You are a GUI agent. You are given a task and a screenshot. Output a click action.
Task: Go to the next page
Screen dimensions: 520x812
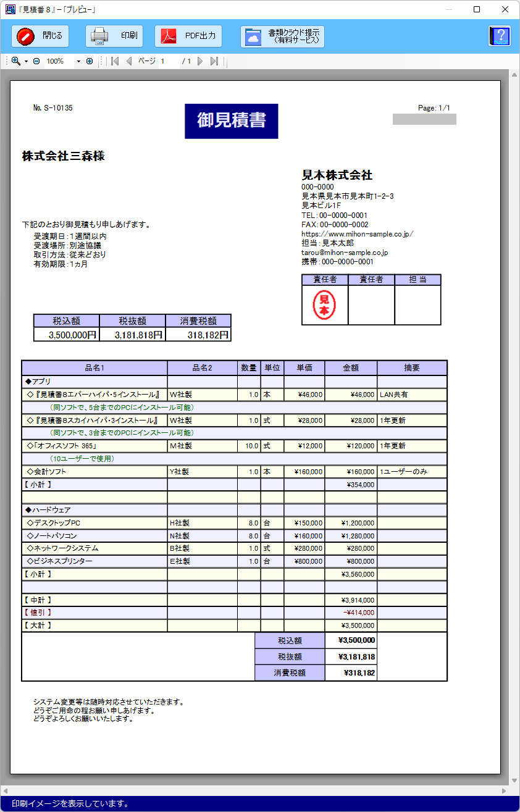click(200, 61)
